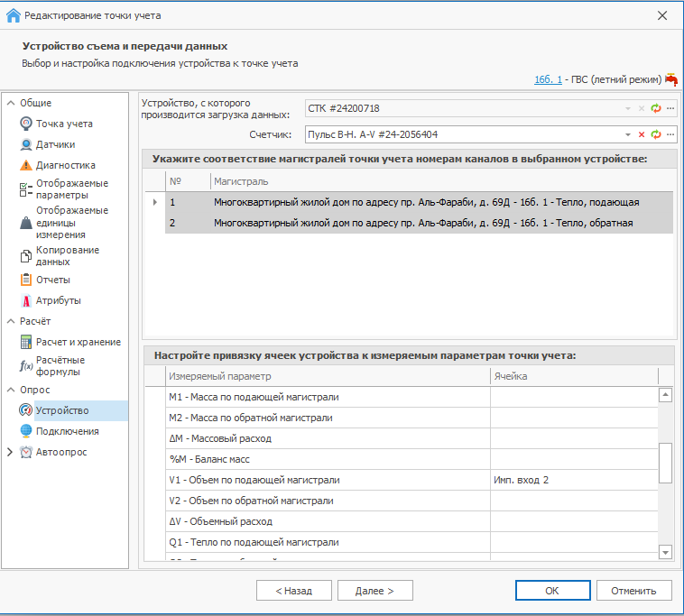
Task: Click the Атрибуты icon in sidebar
Action: [26, 300]
